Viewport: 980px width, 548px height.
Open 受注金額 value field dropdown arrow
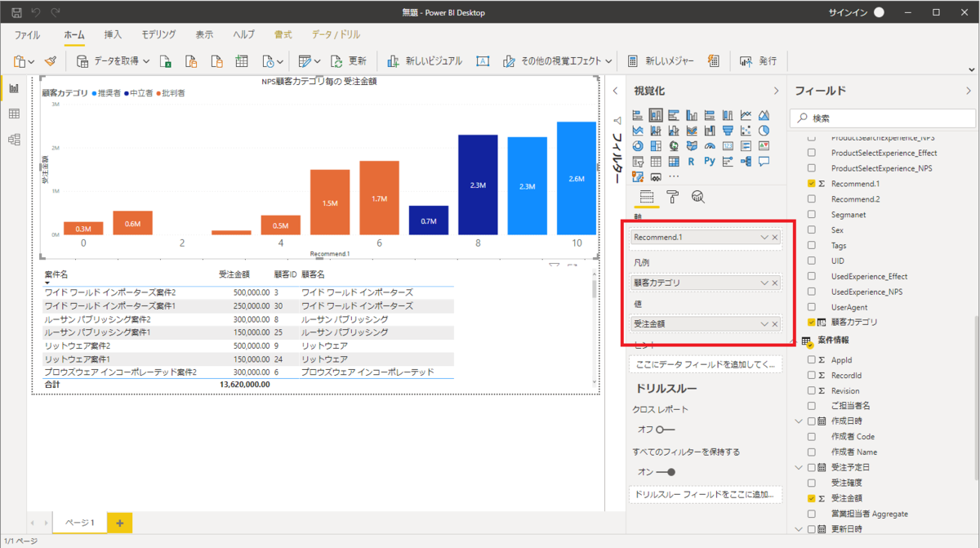click(764, 323)
